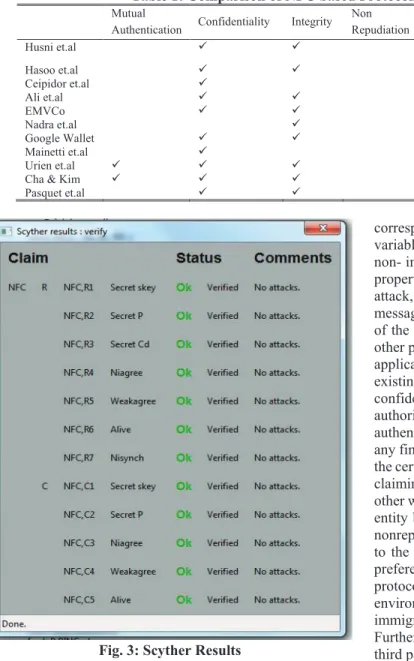This screenshot has height=661, width=414.
Task: Select the NFC,C3 claim label
Action: pyautogui.click(x=79, y=543)
